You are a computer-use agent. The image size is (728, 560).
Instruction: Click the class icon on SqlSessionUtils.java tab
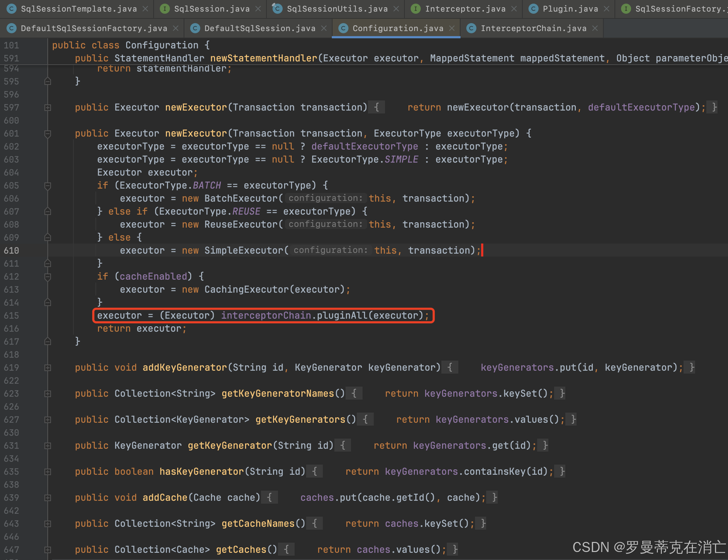pos(277,9)
